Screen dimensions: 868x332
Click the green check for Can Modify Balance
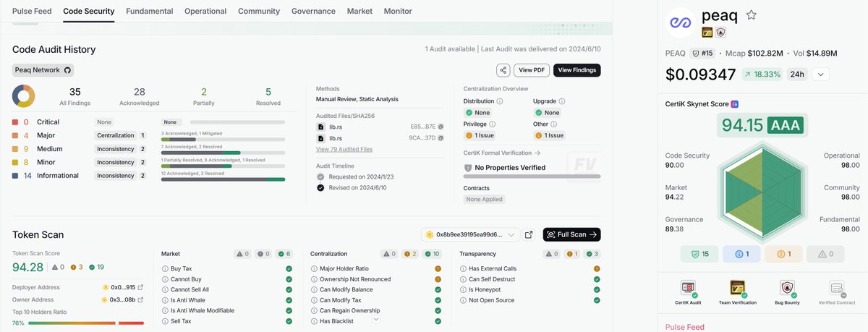[x=438, y=289]
